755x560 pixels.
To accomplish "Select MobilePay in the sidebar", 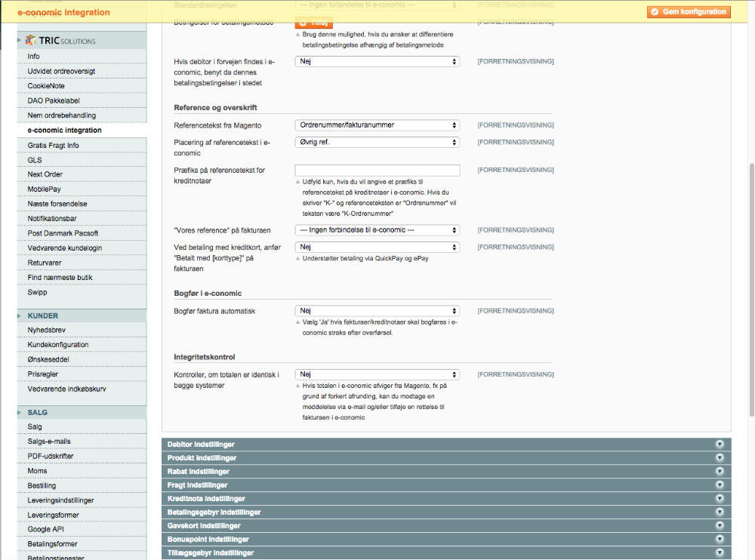I will point(44,189).
